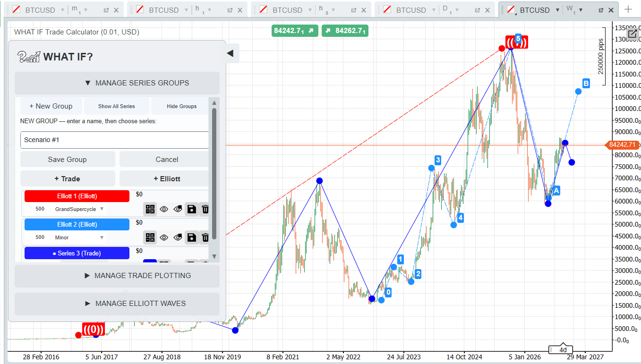This screenshot has width=641, height=364.
Task: Expand the Manage Trade Plotting section
Action: pos(117,276)
